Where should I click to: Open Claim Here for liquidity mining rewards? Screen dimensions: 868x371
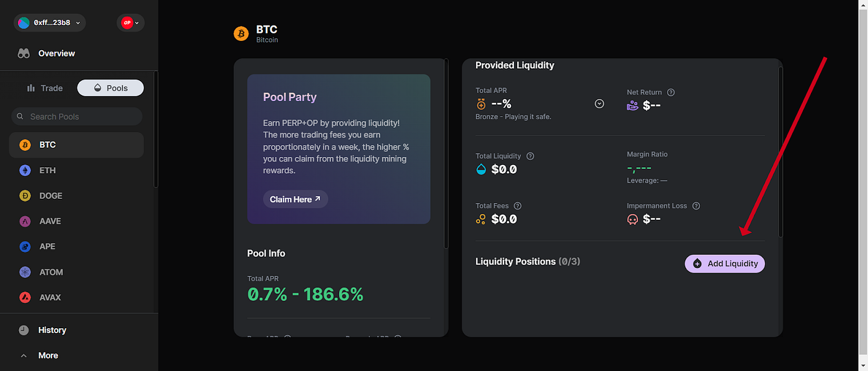coord(295,199)
